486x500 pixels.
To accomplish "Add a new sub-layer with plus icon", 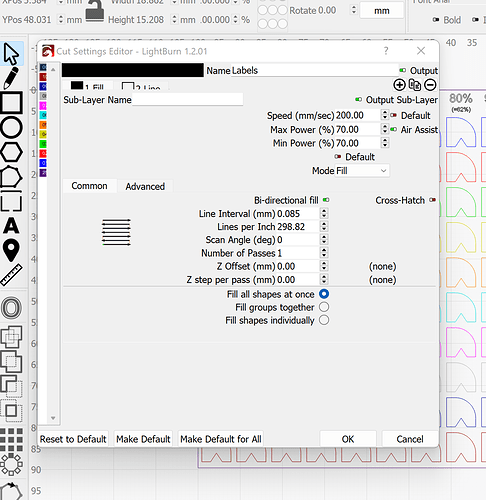I will (x=399, y=85).
